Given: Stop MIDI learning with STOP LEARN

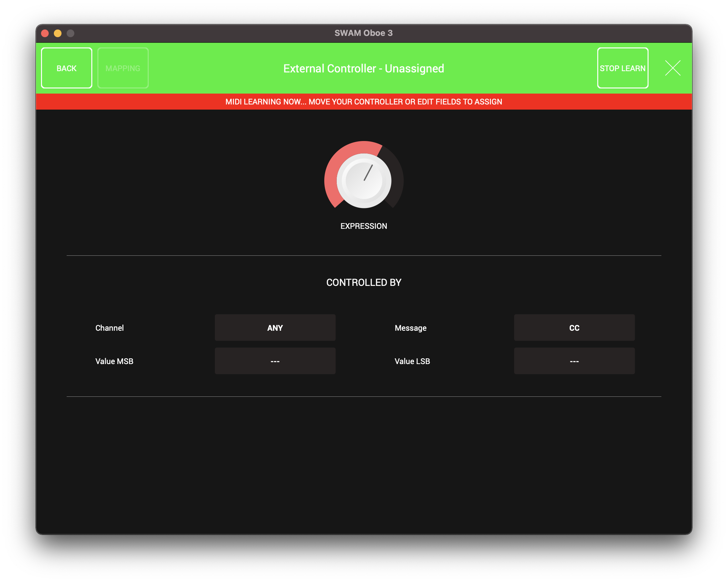Looking at the screenshot, I should pos(622,68).
